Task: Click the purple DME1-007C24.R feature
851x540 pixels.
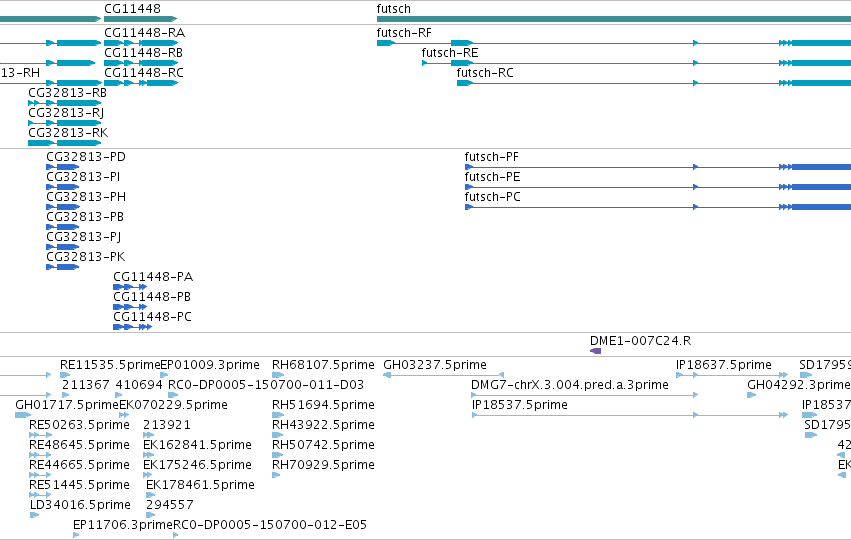Action: [x=595, y=351]
